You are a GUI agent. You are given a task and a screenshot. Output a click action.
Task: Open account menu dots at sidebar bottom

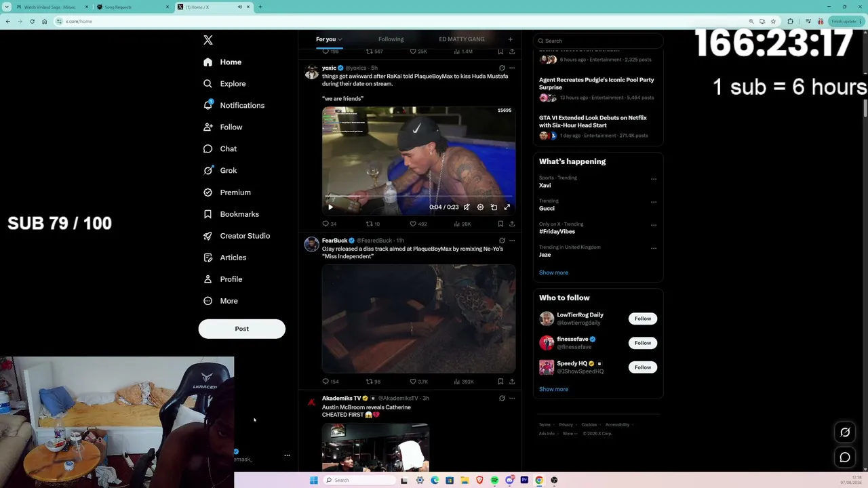(287, 455)
